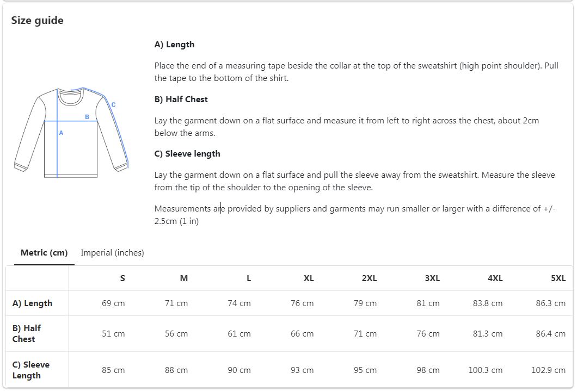Screen dimensions: 577x392
Task: Click the 2XL size column header
Action: tap(369, 278)
